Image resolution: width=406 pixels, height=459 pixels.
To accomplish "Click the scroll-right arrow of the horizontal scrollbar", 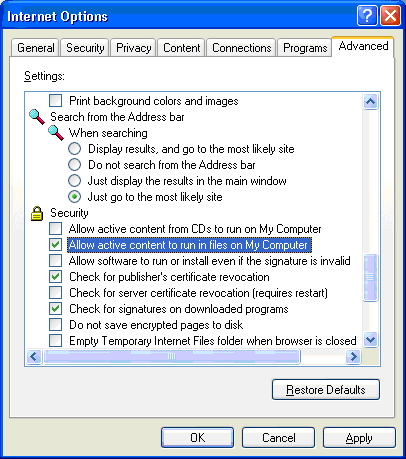I will [x=353, y=357].
